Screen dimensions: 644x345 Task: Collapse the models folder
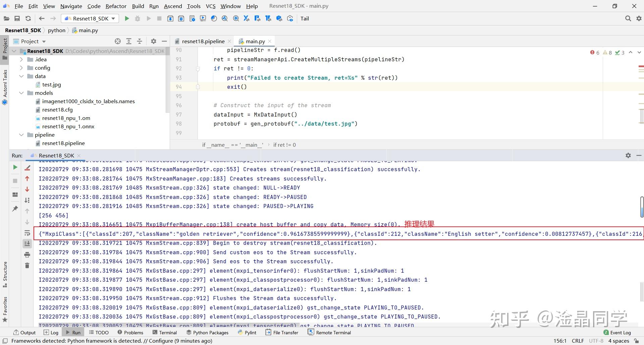(21, 93)
